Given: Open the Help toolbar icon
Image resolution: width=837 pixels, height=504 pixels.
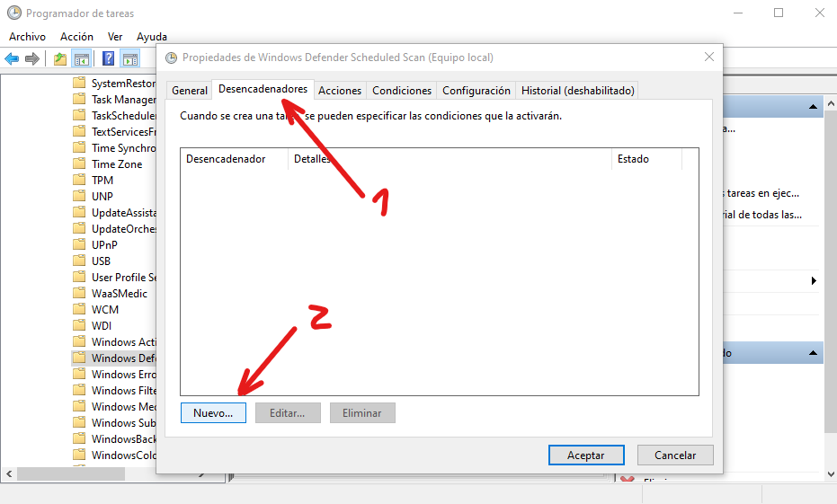Looking at the screenshot, I should tap(109, 58).
